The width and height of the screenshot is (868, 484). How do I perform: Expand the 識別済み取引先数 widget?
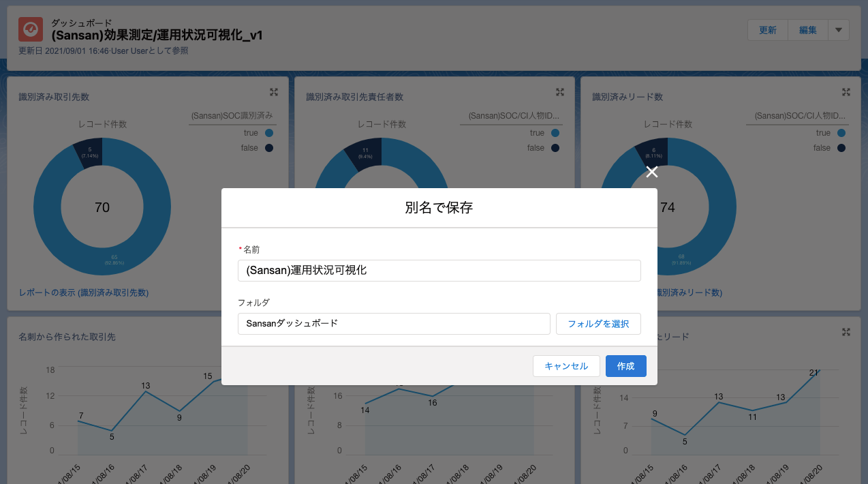click(x=273, y=92)
